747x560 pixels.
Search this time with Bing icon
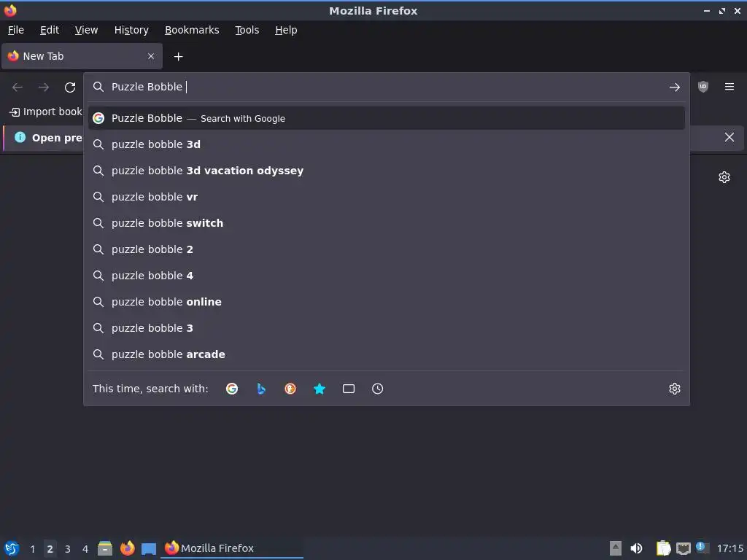point(261,389)
